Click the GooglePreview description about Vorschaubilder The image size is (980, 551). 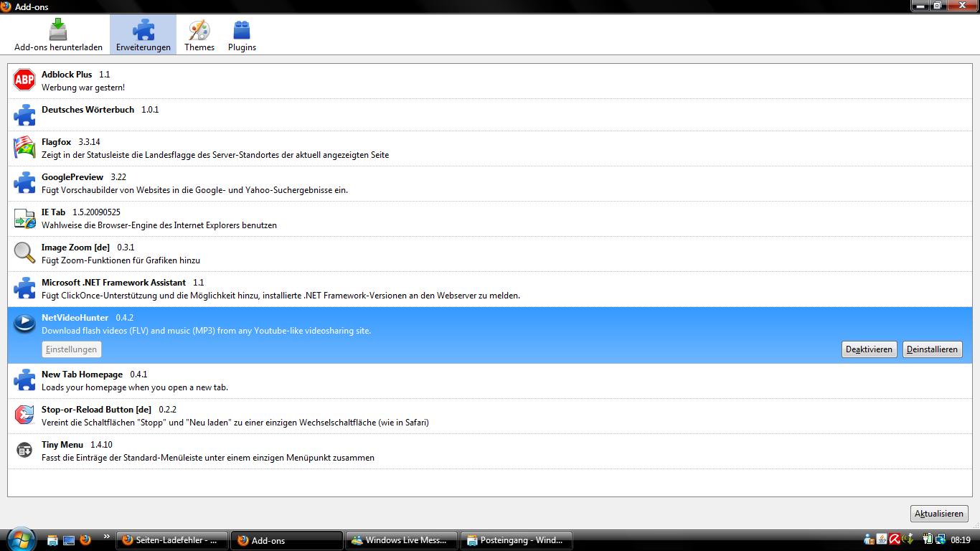point(194,190)
